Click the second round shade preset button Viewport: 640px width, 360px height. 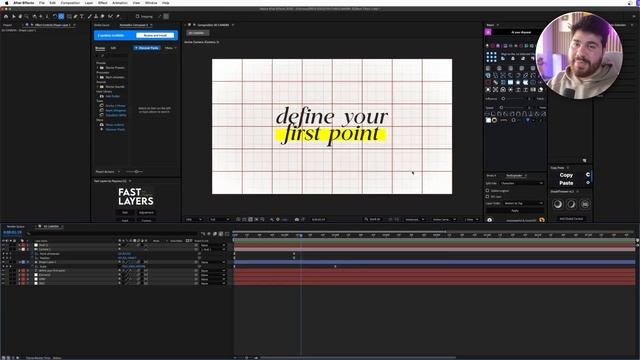(x=571, y=204)
